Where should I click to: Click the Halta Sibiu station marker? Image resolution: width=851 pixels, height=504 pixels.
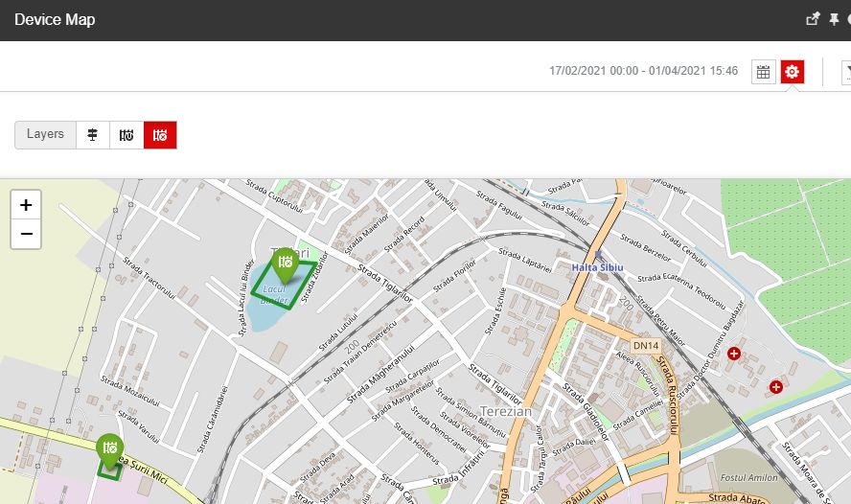coord(598,256)
